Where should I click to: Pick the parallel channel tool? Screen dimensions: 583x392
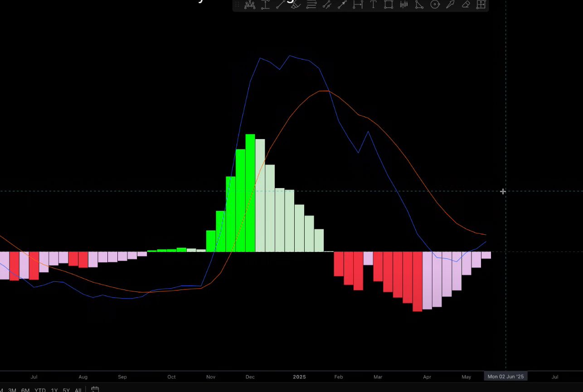coord(327,5)
